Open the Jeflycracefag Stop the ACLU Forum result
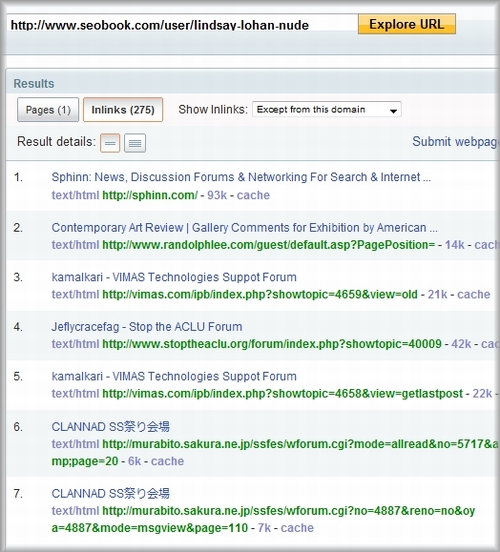The image size is (500, 552). click(147, 327)
